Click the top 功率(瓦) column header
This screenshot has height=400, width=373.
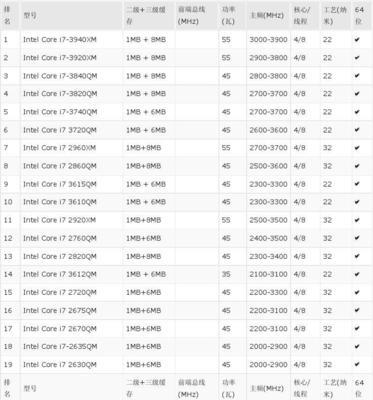pyautogui.click(x=228, y=15)
